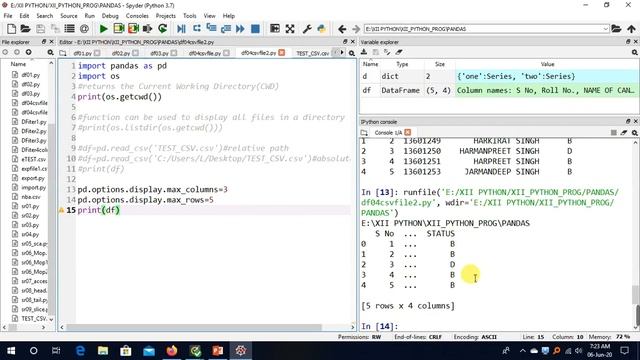Undock the IPython console pane
The height and width of the screenshot is (360, 640).
tap(628, 121)
